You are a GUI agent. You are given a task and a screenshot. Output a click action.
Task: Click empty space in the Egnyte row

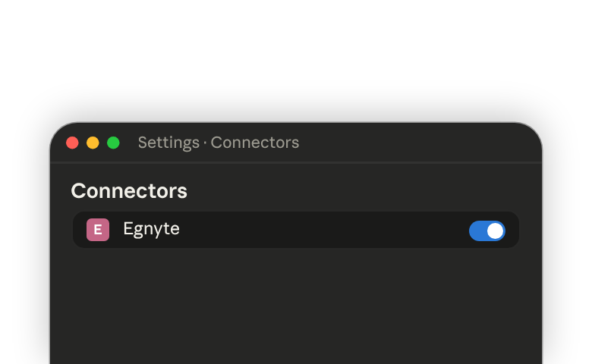321,230
